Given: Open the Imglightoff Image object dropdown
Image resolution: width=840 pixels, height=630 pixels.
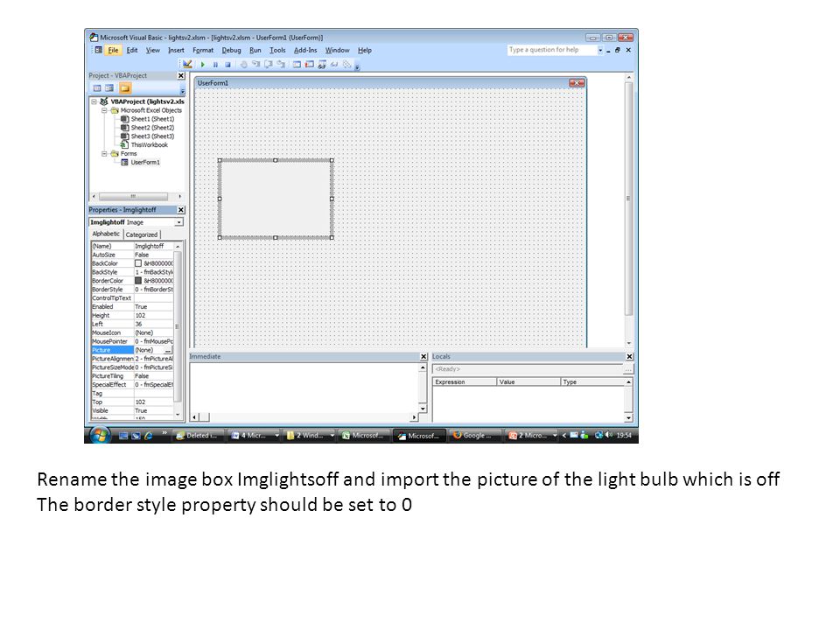Looking at the screenshot, I should 178,222.
